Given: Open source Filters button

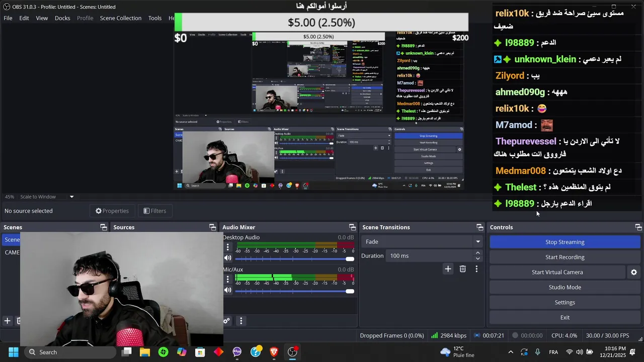Looking at the screenshot, I should pyautogui.click(x=154, y=211).
